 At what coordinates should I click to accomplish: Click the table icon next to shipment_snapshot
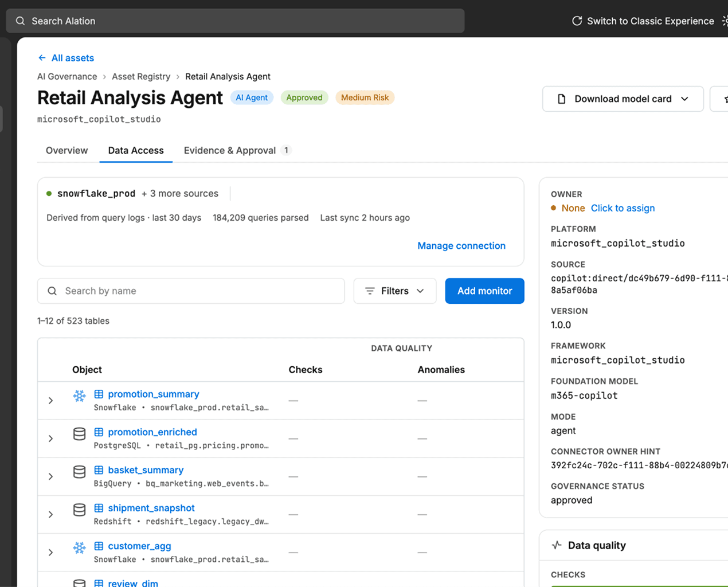coord(99,508)
